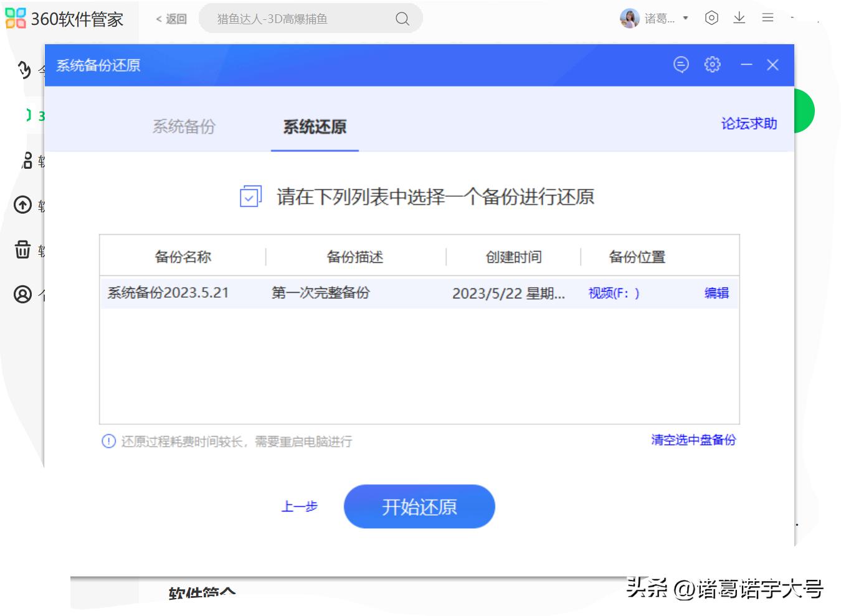This screenshot has width=841, height=616.
Task: Click 编辑 for the backup entry
Action: point(716,293)
